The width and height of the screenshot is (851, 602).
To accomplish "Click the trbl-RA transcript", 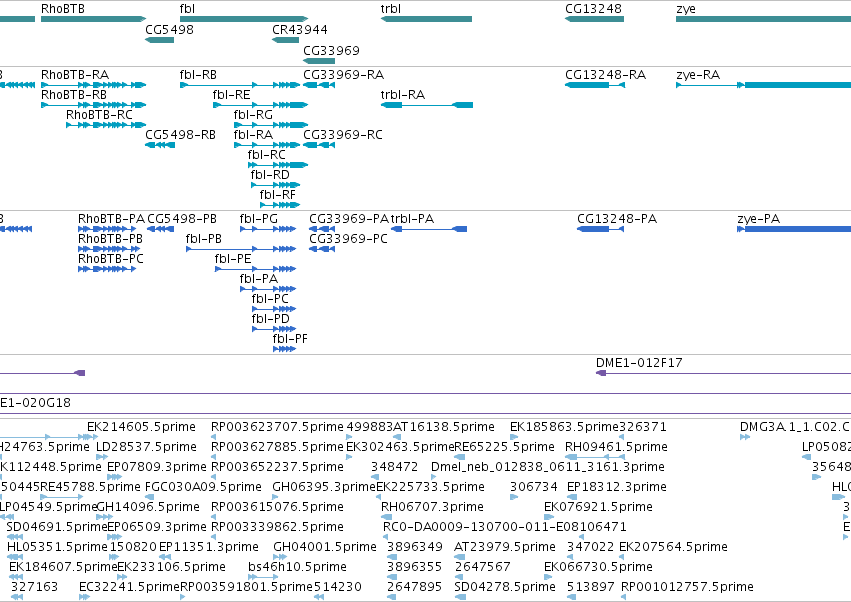I will [427, 105].
